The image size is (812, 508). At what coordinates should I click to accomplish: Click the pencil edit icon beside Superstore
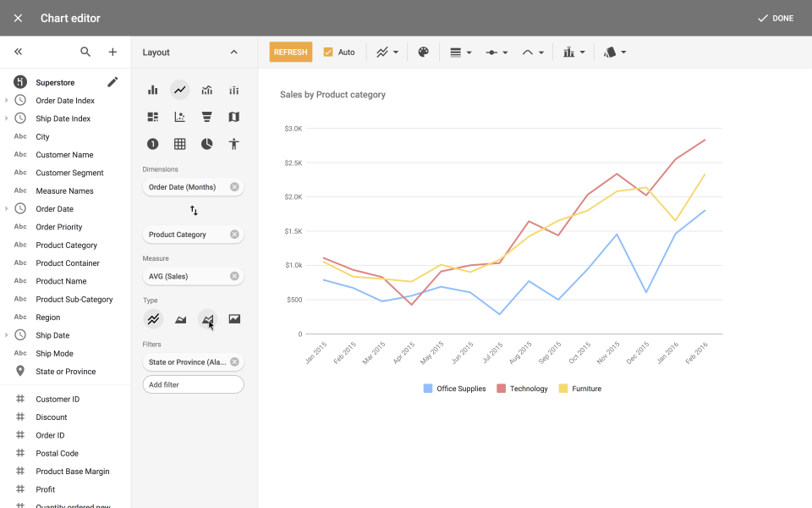(x=112, y=82)
